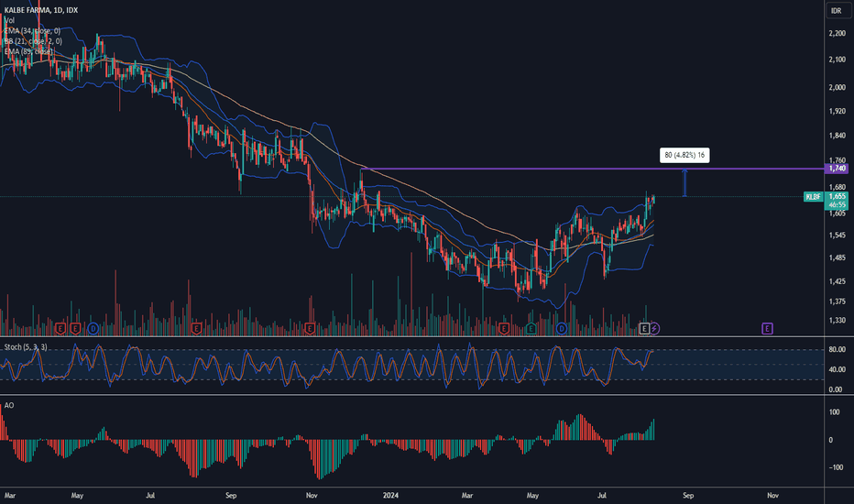Click the 1,485 price axis value
The image size is (854, 504).
tap(838, 257)
